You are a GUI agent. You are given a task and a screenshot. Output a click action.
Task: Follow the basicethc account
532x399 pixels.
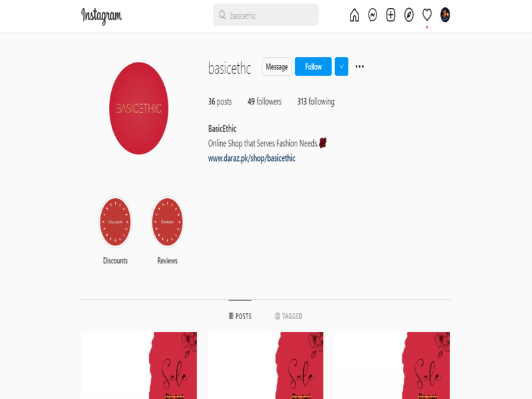pyautogui.click(x=313, y=66)
